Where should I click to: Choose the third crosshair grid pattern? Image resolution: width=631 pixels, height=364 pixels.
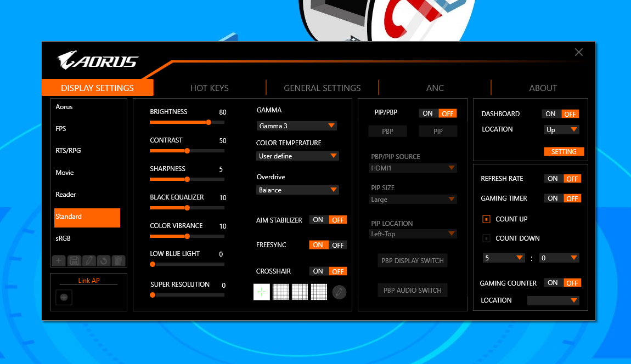300,292
